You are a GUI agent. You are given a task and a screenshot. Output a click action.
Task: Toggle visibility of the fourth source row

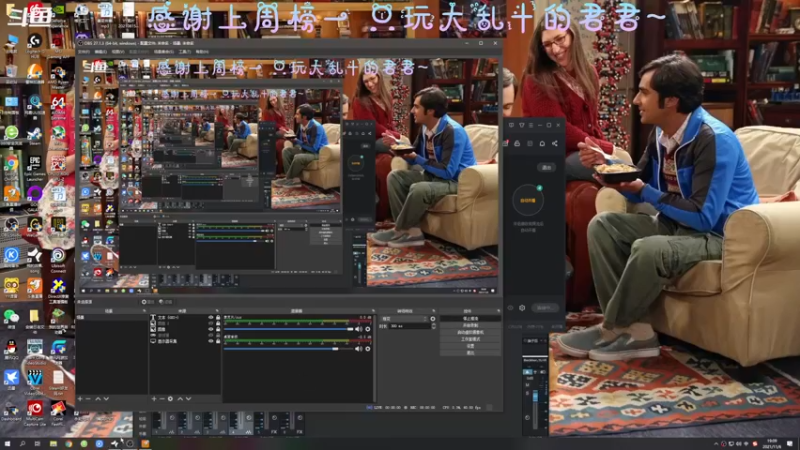tap(211, 335)
